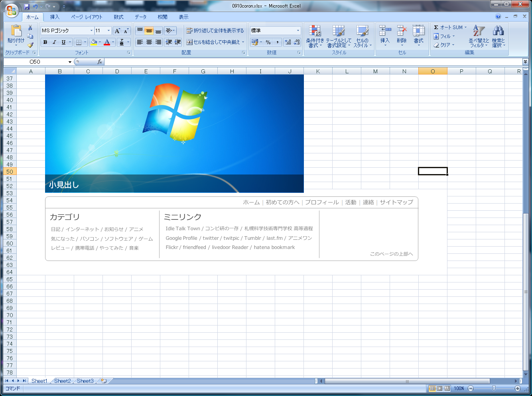The width and height of the screenshot is (532, 396).
Task: Expand the オート SUM dropdown arrow
Action: click(465, 27)
